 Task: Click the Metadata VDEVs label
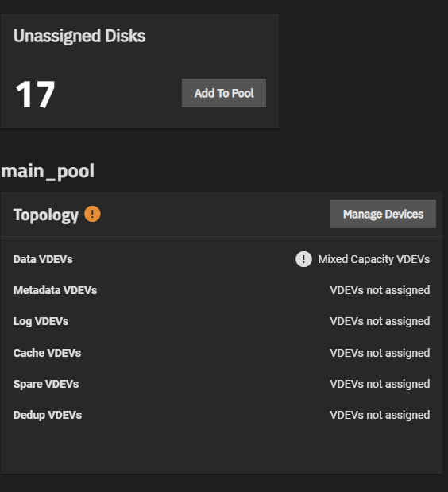pos(55,290)
